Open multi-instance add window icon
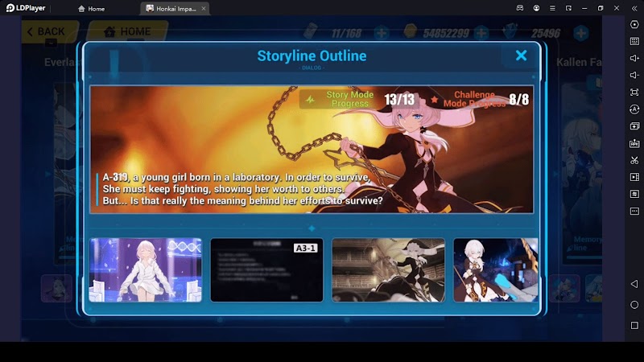Viewport: 644px width, 362px height. [x=634, y=126]
